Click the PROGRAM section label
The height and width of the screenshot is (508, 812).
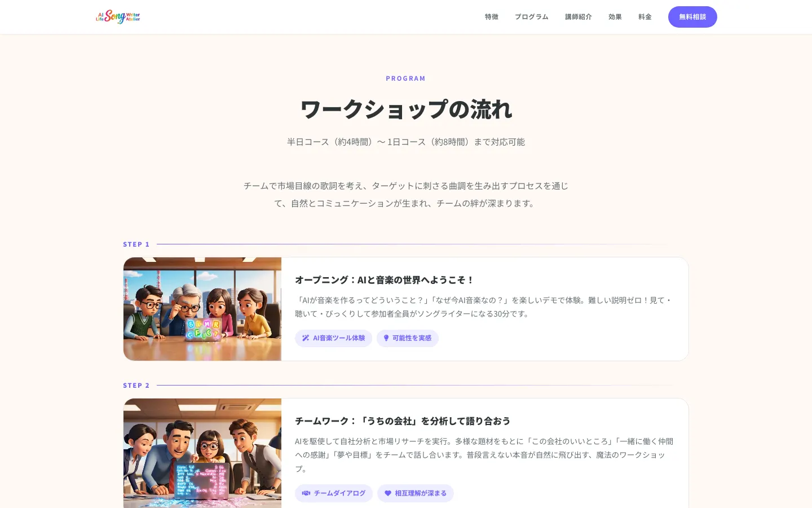(x=406, y=78)
